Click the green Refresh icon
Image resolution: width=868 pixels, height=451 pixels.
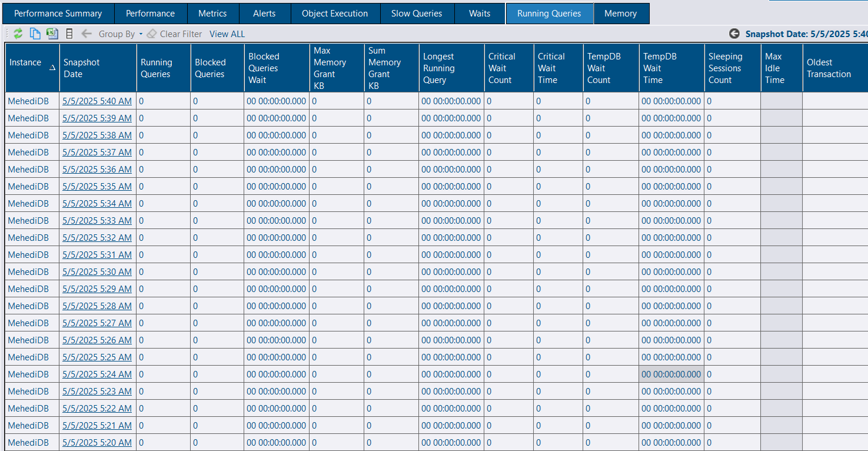pos(18,34)
